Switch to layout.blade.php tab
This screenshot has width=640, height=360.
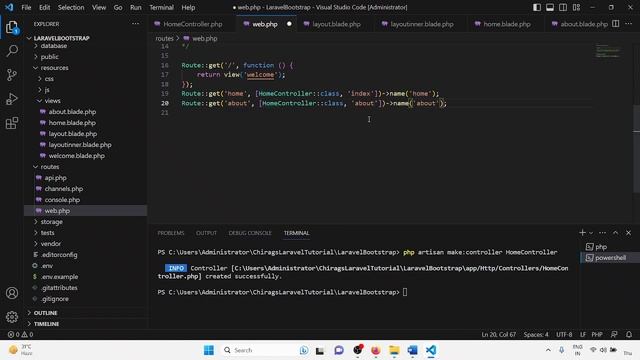point(336,24)
